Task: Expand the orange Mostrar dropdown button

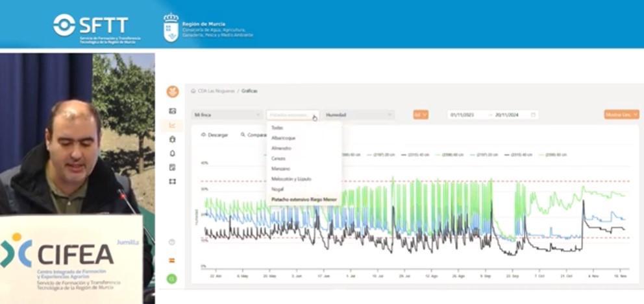Action: [621, 115]
